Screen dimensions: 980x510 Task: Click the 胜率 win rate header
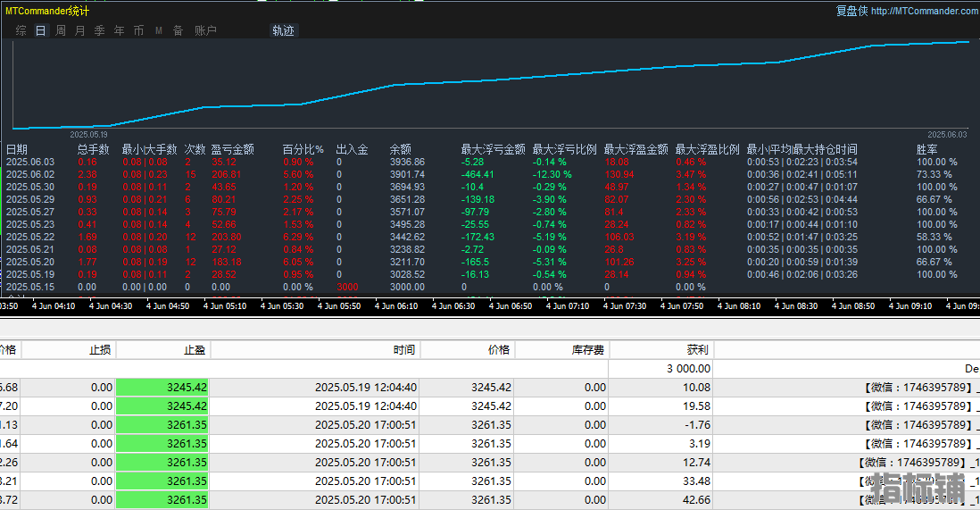[926, 149]
